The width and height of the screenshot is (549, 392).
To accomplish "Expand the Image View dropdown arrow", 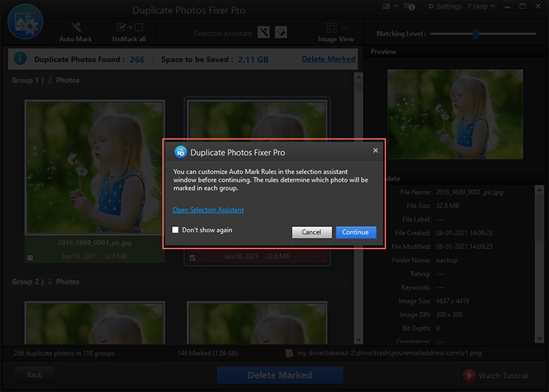I will [344, 27].
